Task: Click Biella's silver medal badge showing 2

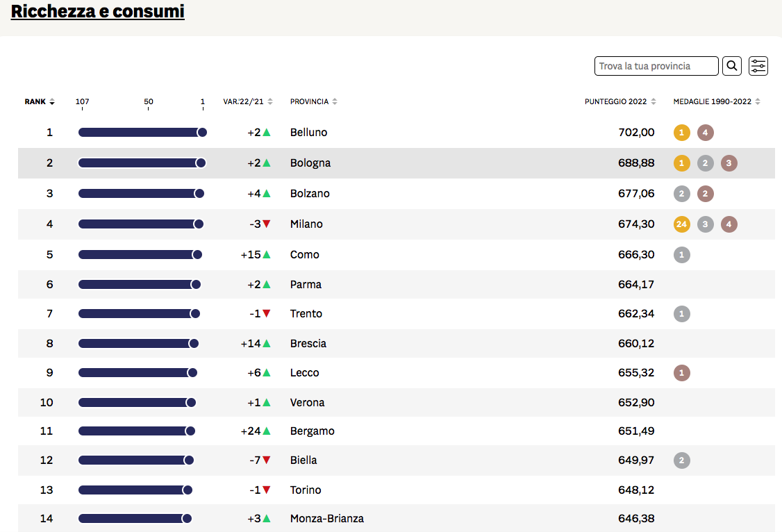Action: [x=681, y=460]
